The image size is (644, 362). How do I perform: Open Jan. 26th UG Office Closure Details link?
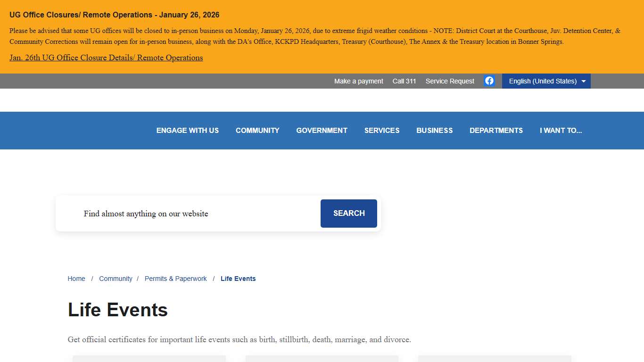click(x=106, y=58)
